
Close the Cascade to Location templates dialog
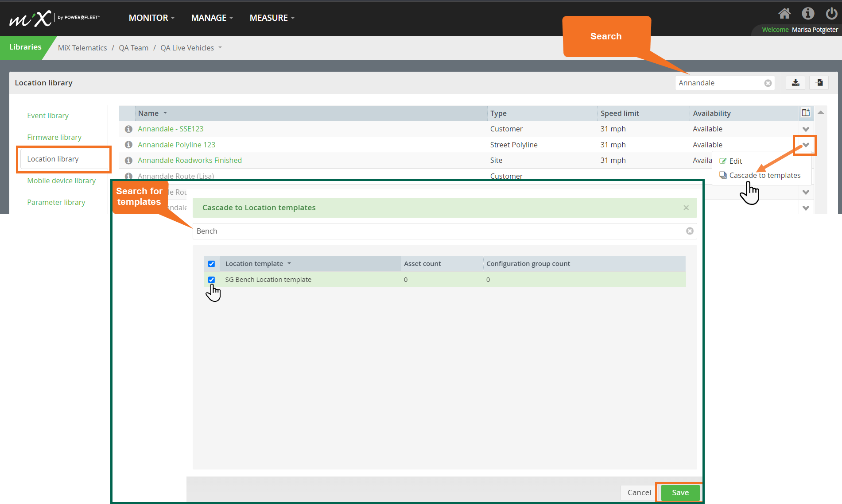tap(686, 208)
